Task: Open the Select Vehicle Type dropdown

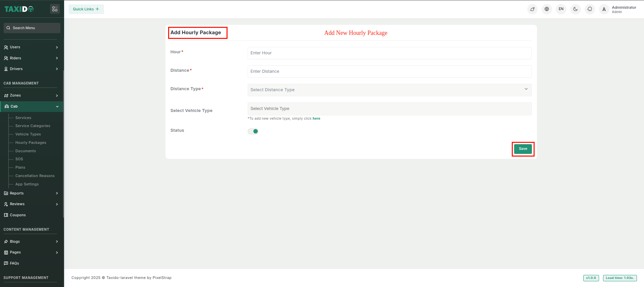Action: tap(389, 109)
